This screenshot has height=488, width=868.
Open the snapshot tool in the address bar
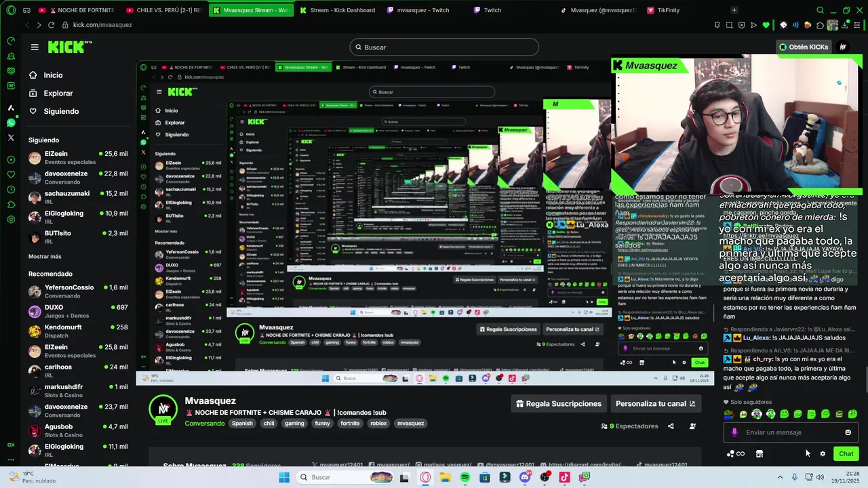click(x=729, y=25)
